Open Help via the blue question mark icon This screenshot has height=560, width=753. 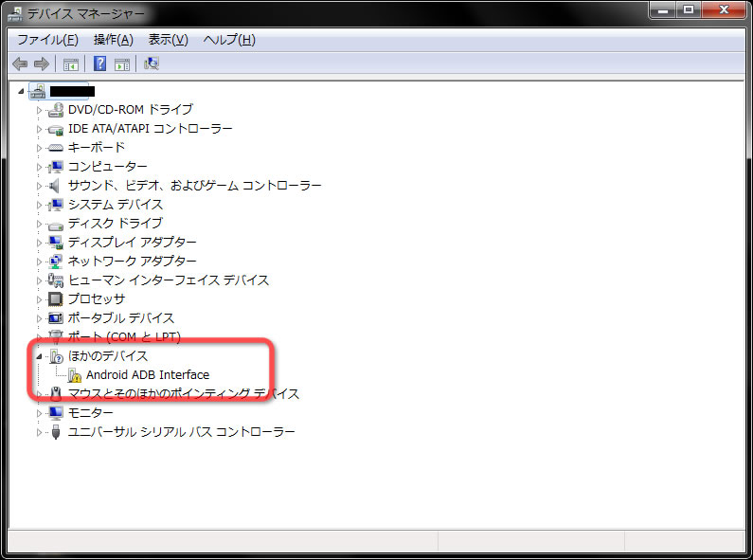99,63
